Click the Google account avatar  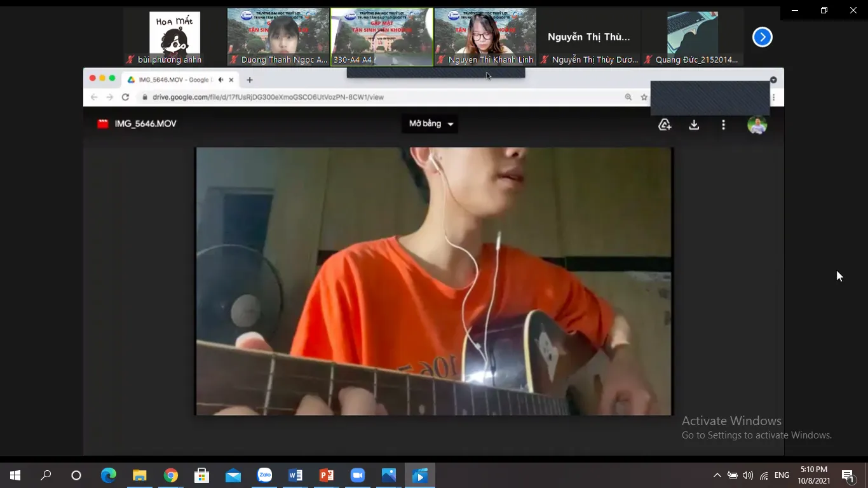757,125
